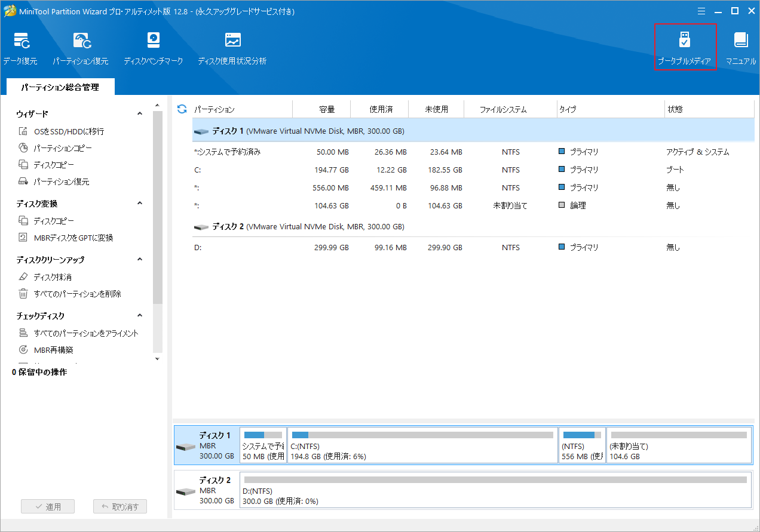Select the システムで予約 50 MB block in the disk map
This screenshot has width=760, height=532.
pos(263,445)
